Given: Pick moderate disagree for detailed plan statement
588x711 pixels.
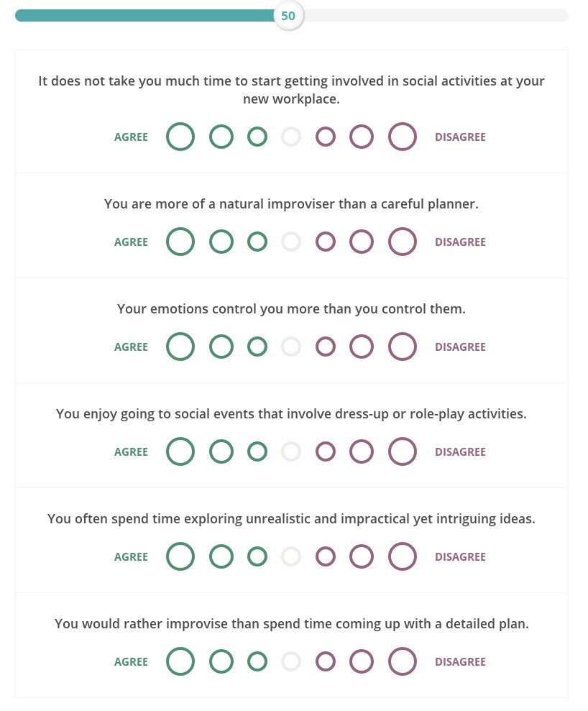Looking at the screenshot, I should pyautogui.click(x=362, y=661).
